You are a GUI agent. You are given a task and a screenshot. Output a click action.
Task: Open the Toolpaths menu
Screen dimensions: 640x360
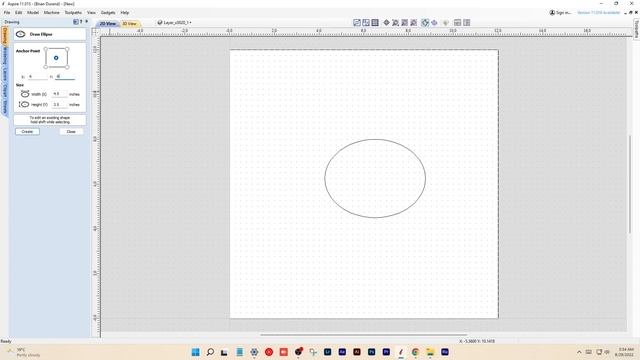point(73,13)
